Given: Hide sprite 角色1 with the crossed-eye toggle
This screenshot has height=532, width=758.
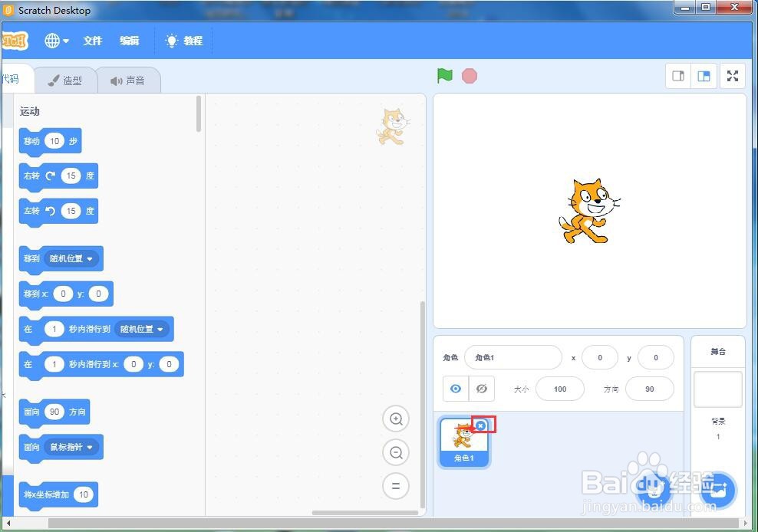Looking at the screenshot, I should (482, 389).
